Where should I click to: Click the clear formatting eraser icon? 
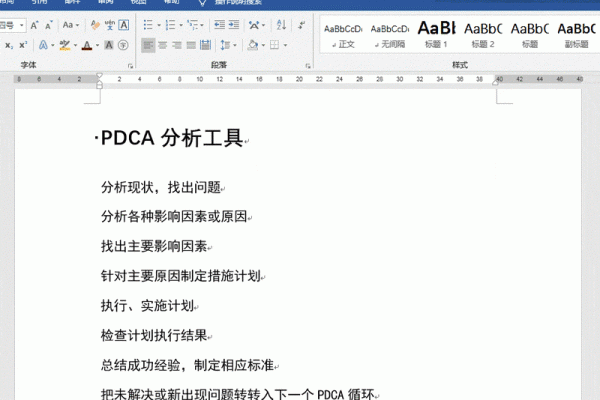tap(95, 25)
